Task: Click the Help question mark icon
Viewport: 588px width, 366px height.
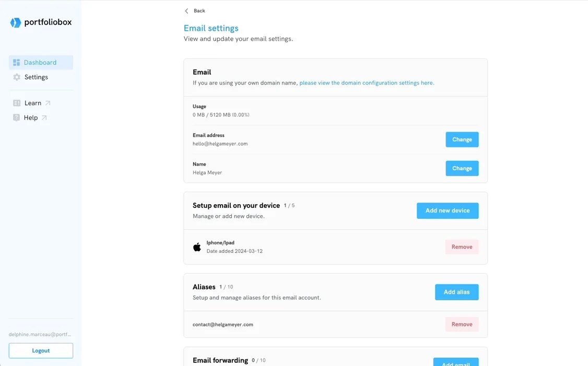Action: 17,118
